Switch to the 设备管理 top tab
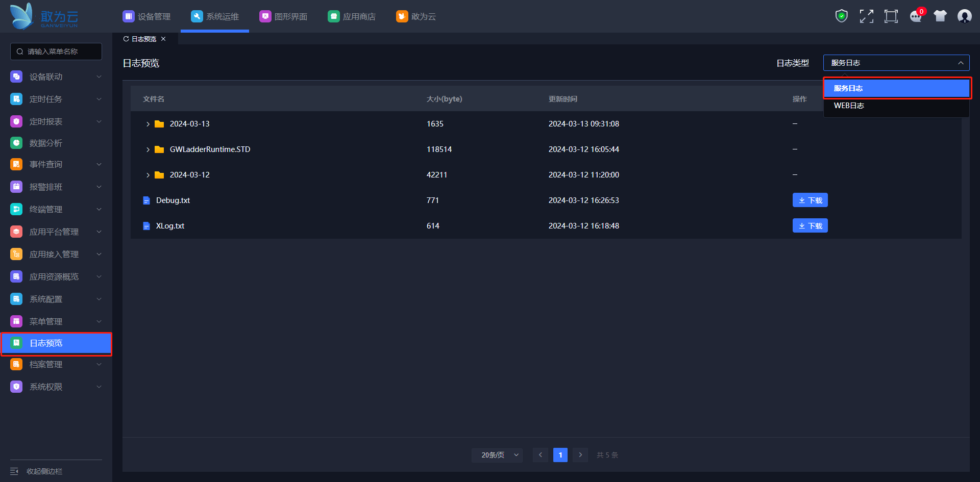Image resolution: width=980 pixels, height=482 pixels. 146,16
